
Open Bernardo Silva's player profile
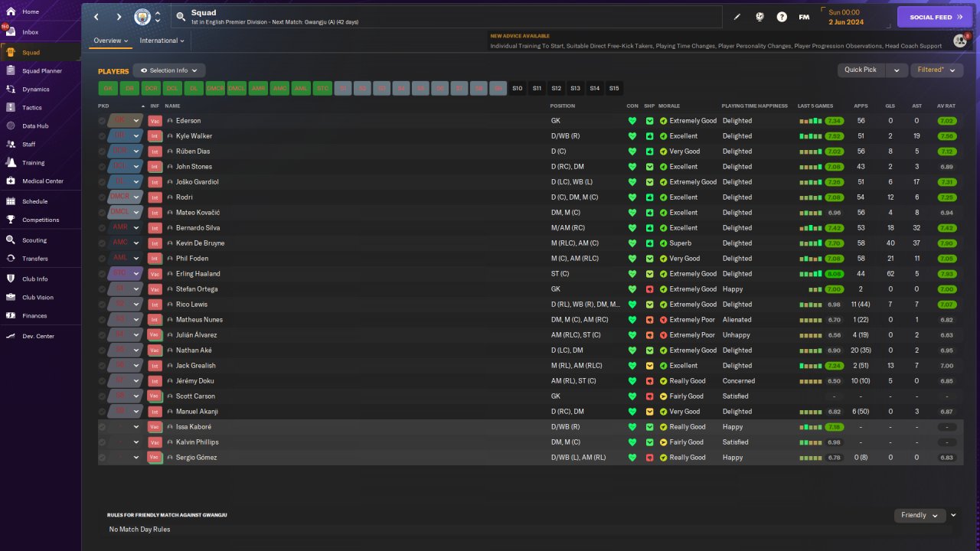coord(198,228)
